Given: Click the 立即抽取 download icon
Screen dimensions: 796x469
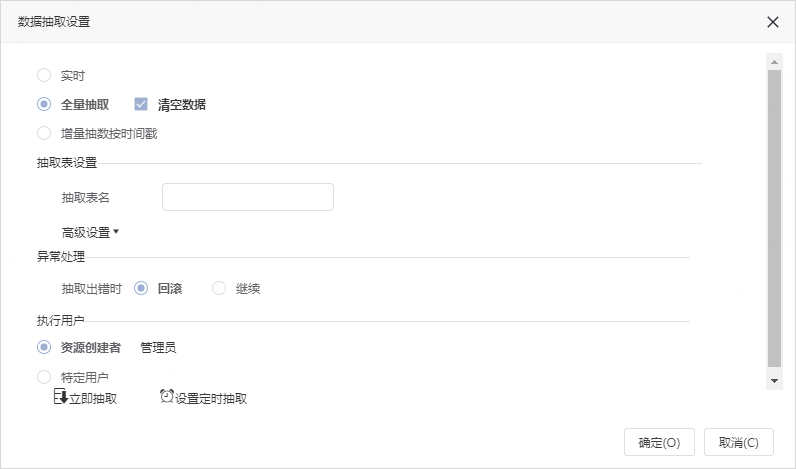Looking at the screenshot, I should pyautogui.click(x=61, y=396).
